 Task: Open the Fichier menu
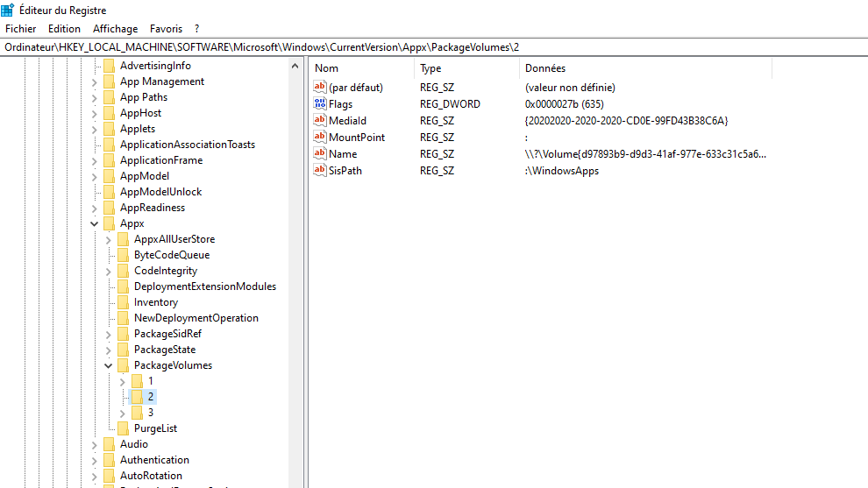[20, 29]
